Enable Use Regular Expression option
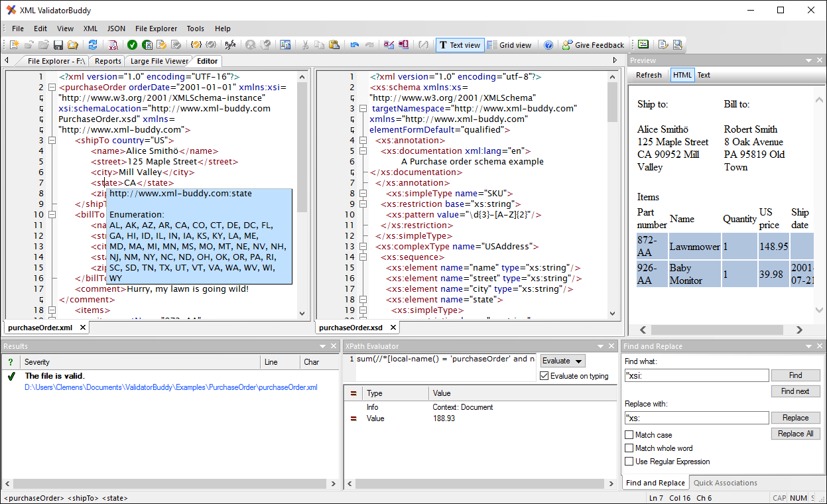This screenshot has height=504, width=827. tap(629, 462)
